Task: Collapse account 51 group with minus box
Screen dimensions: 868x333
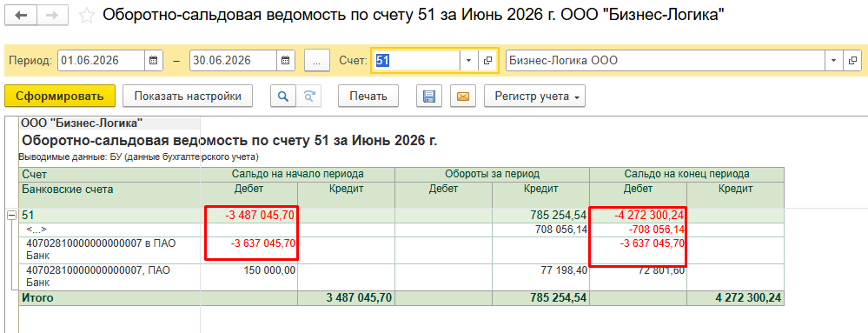Action: tap(10, 215)
